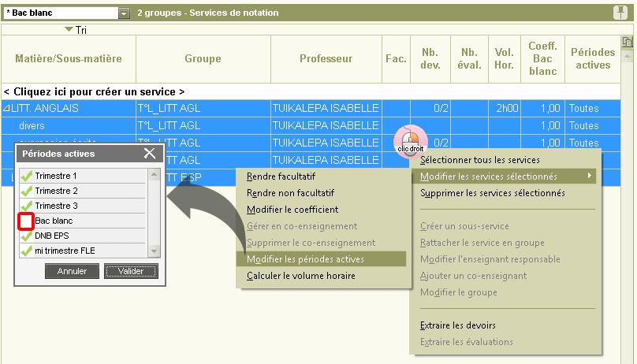This screenshot has width=637, height=364.
Task: Click Valider in Périodes actives dialog
Action: pyautogui.click(x=131, y=271)
